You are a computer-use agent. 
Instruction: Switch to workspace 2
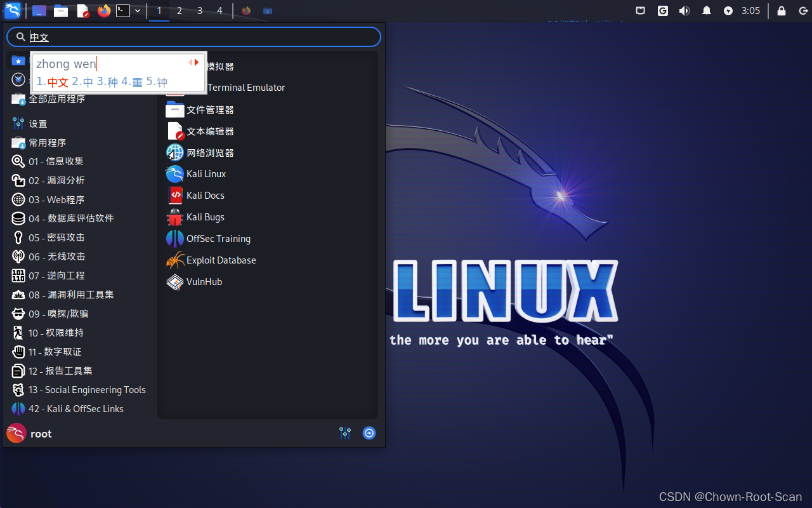pos(180,11)
